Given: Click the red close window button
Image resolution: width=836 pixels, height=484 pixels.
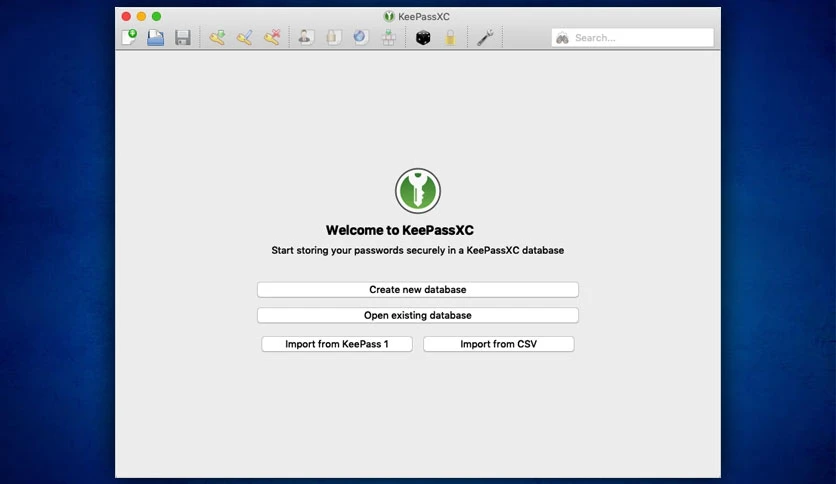Looking at the screenshot, I should click(x=126, y=17).
